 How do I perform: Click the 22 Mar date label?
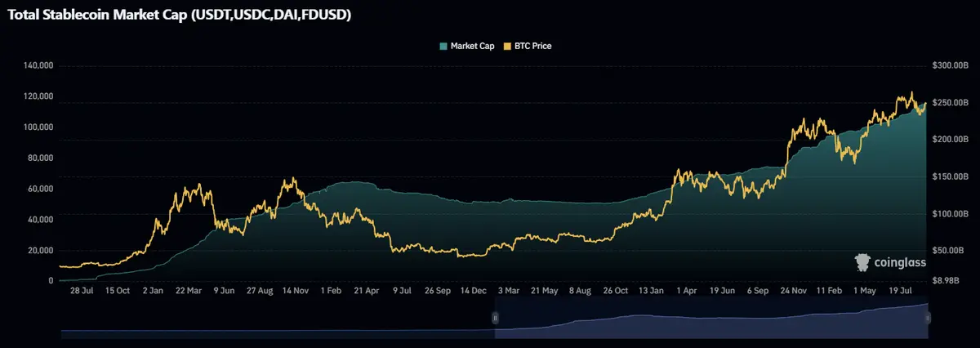(x=189, y=290)
